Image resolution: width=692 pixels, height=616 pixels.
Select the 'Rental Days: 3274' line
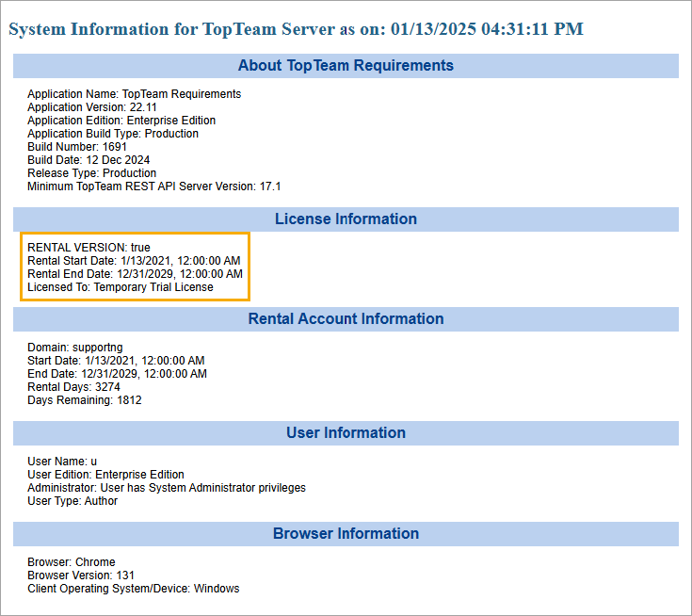(73, 387)
